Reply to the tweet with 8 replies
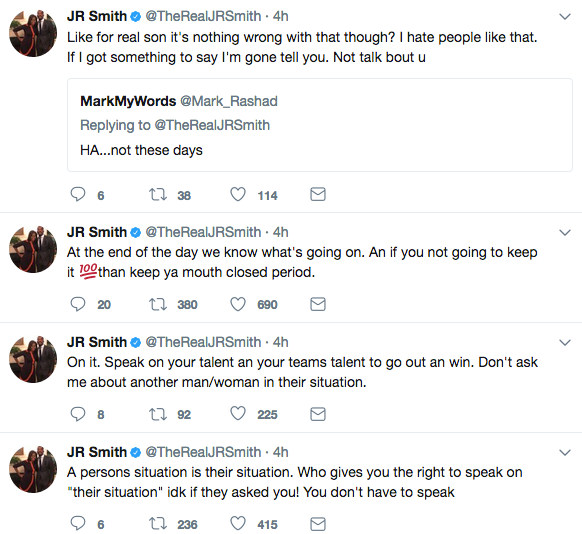582x534 pixels. (78, 414)
